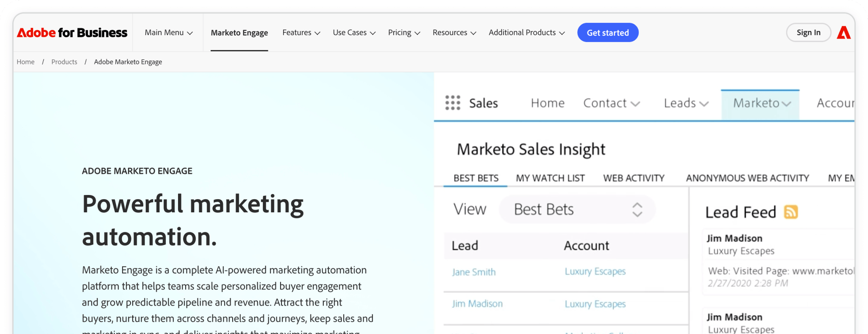
Task: Click the 2/27/2020 2:28 PM timestamp
Action: (x=748, y=283)
